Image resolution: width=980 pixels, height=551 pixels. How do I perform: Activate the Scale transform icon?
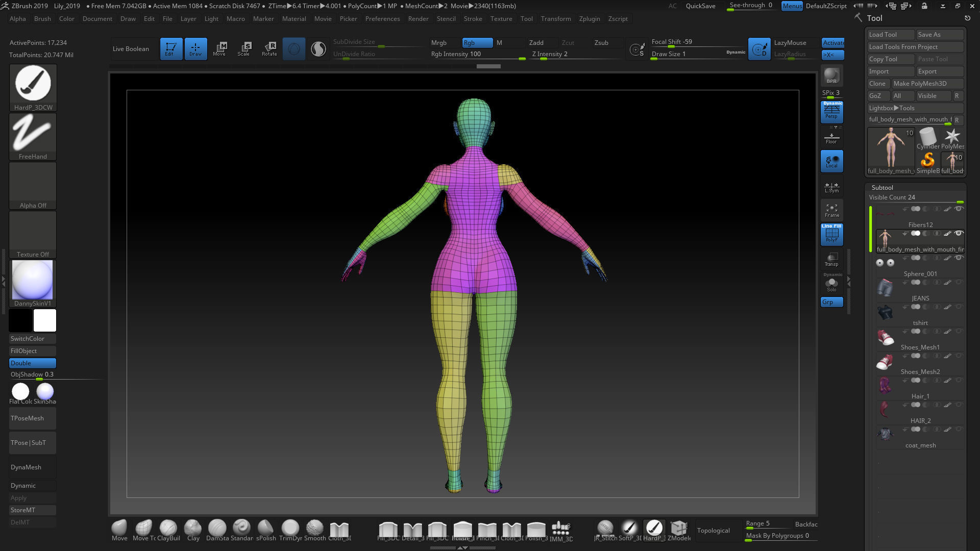coord(244,49)
